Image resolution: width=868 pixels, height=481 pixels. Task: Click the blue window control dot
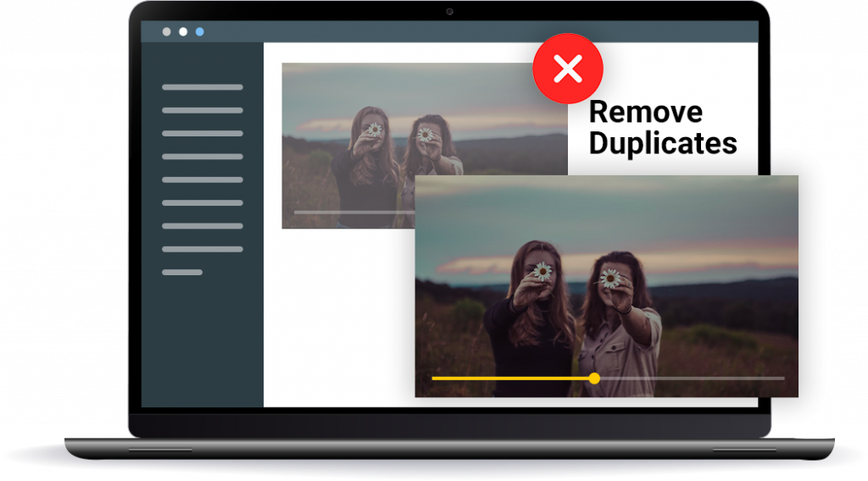point(200,31)
